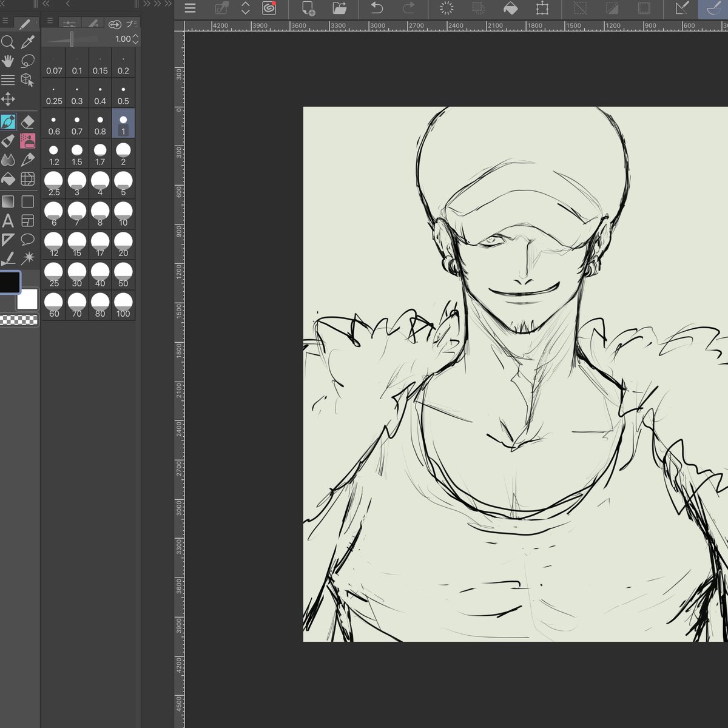The image size is (728, 728).
Task: Increase brush size with the stepper
Action: coord(135,36)
